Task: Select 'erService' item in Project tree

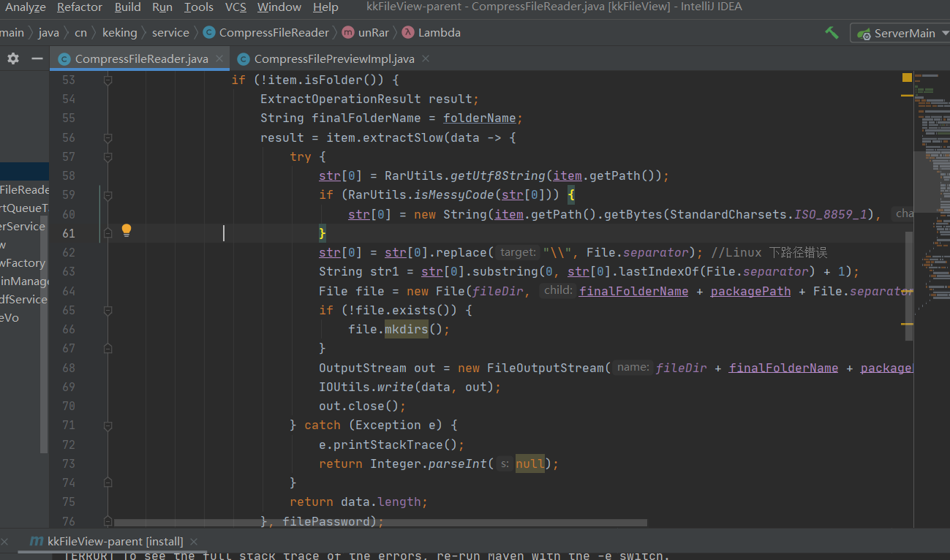Action: 23,227
